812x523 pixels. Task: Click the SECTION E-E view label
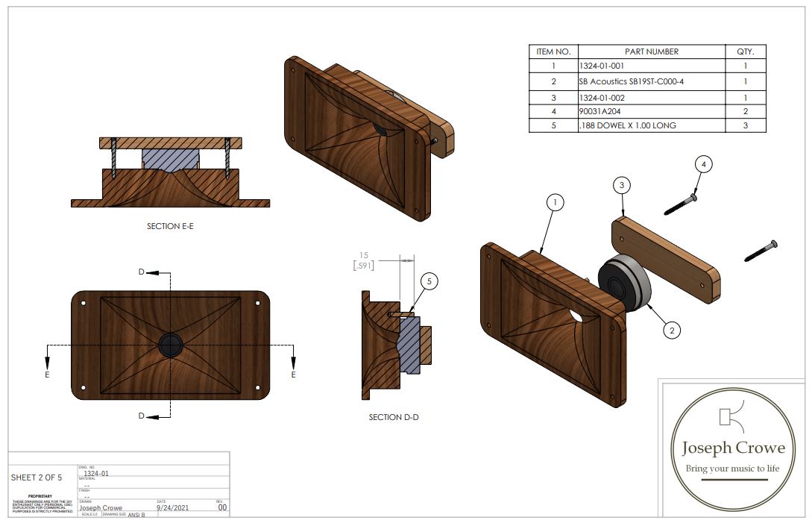pos(171,226)
